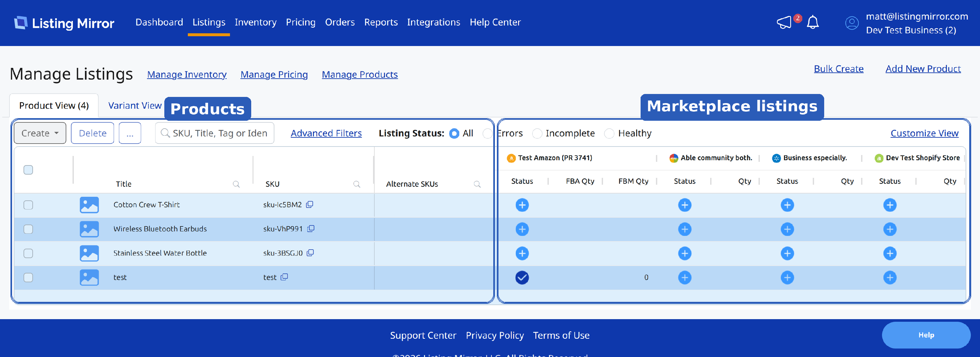The image size is (980, 357).
Task: Open the Pricing menu
Action: (x=301, y=23)
